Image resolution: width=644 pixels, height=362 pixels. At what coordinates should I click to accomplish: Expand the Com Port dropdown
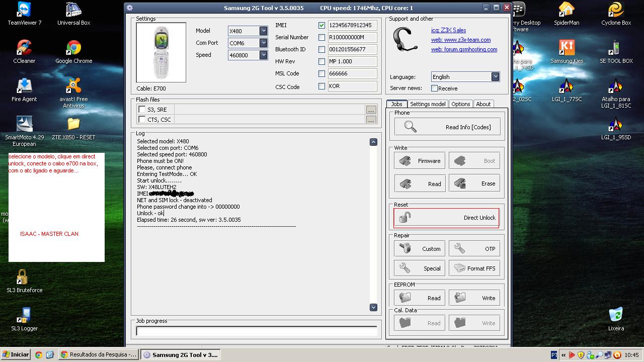coord(263,43)
